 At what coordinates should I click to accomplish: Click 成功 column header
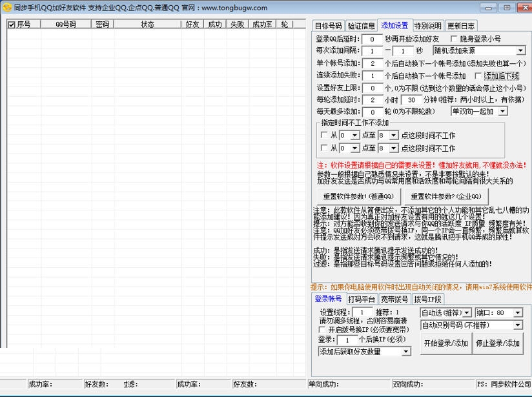[x=215, y=24]
